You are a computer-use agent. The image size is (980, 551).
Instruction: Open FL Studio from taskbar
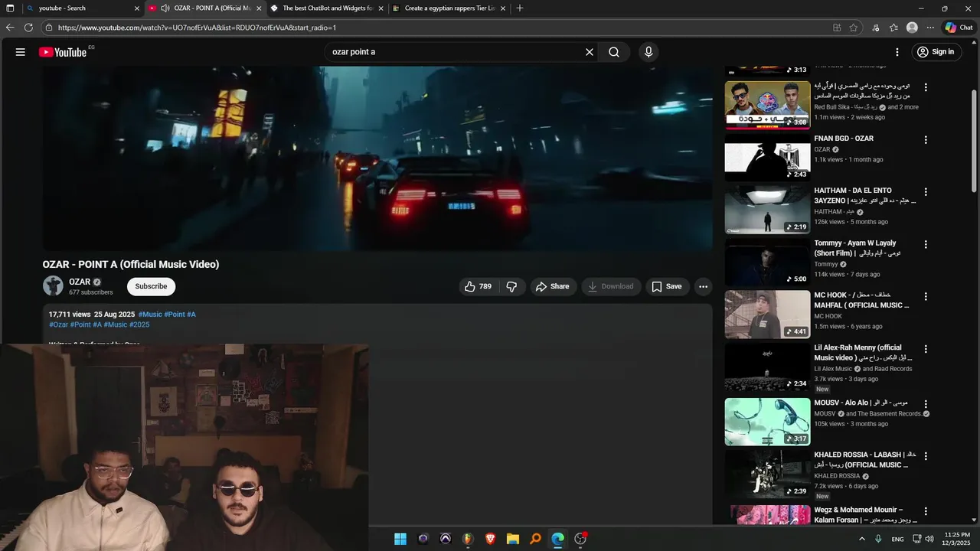point(468,539)
